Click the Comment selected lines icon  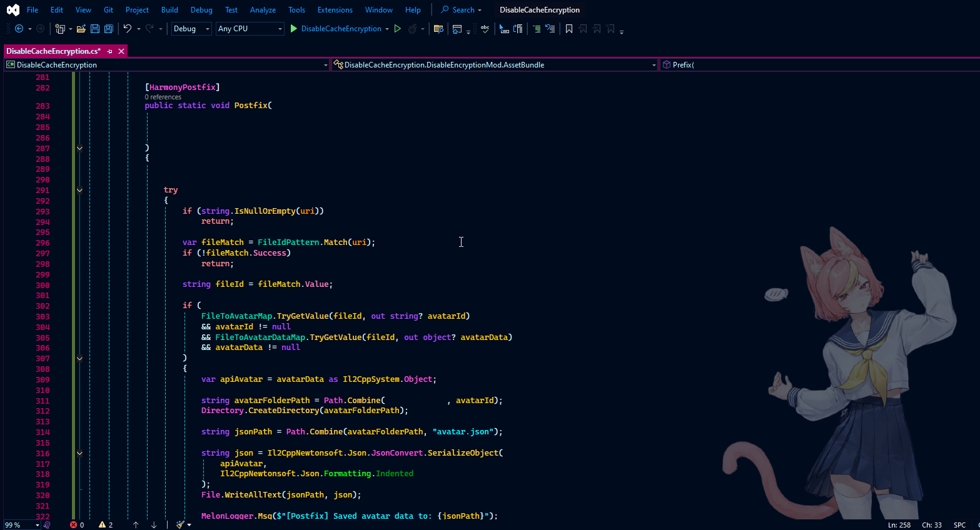537,29
